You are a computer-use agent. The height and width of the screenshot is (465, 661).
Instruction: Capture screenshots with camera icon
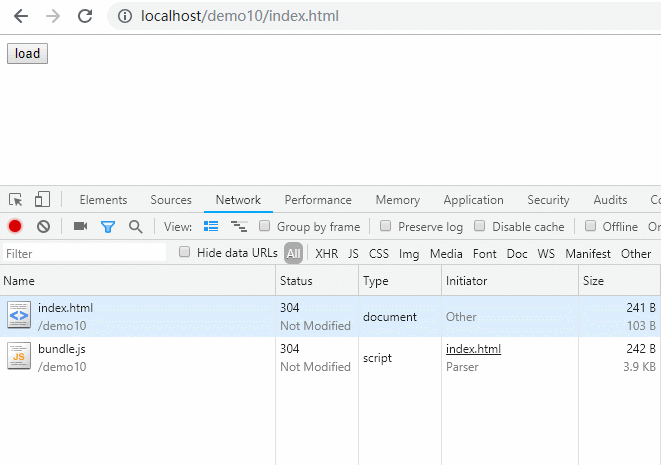click(x=80, y=226)
